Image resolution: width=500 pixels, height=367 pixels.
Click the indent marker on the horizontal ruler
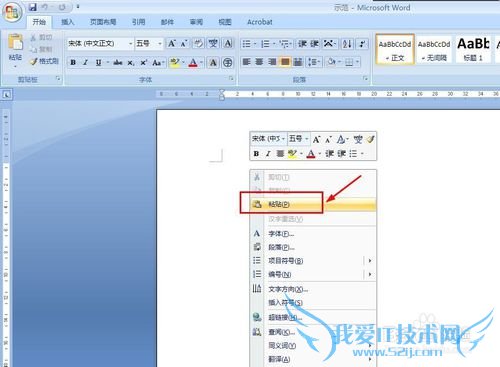[x=222, y=95]
